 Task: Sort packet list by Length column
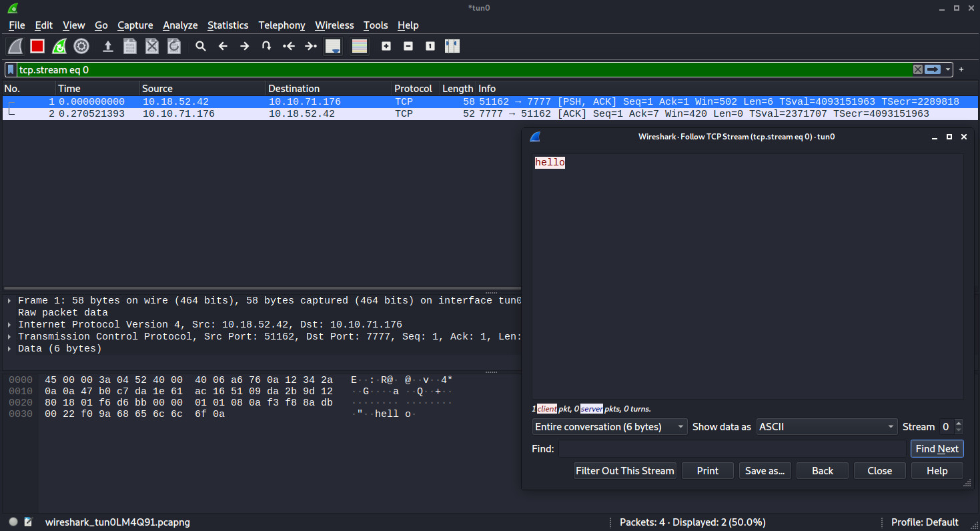(458, 89)
